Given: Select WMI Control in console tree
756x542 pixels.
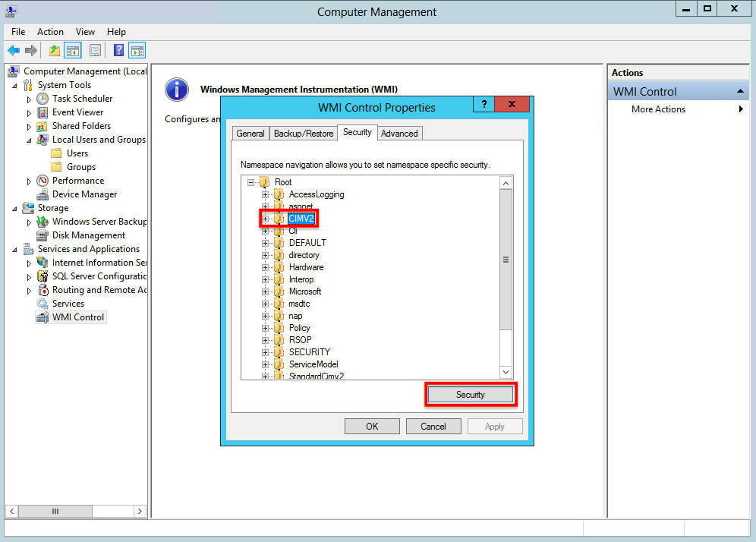Looking at the screenshot, I should [77, 317].
